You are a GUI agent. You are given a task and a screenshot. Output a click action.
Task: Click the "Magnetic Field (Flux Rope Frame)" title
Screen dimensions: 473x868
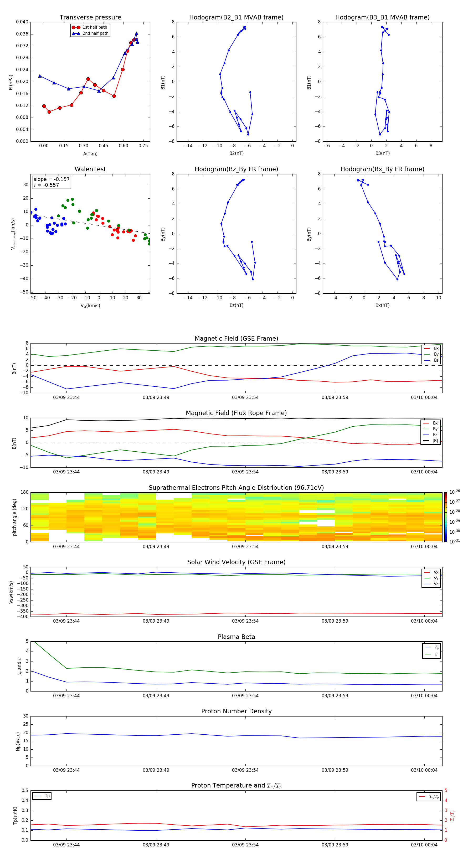236,413
